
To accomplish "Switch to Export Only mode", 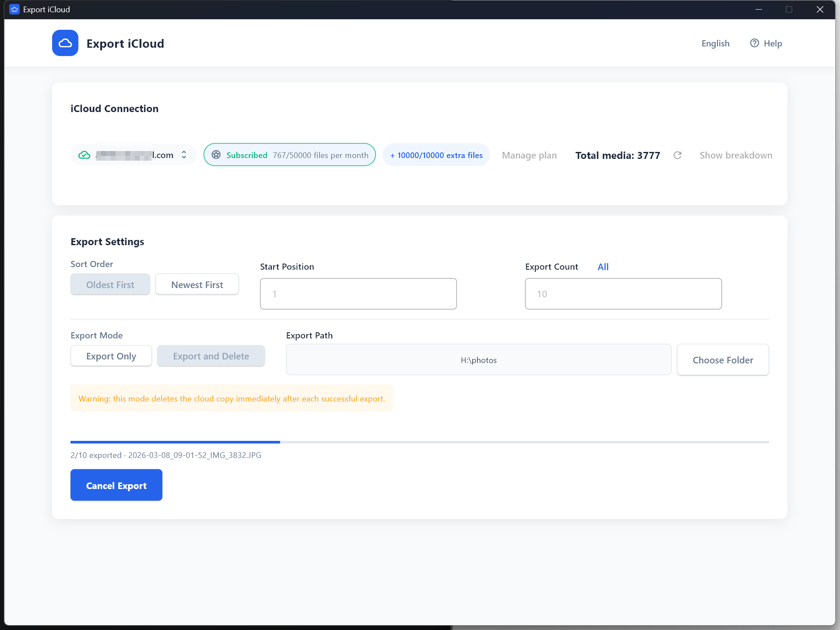I will (x=111, y=356).
